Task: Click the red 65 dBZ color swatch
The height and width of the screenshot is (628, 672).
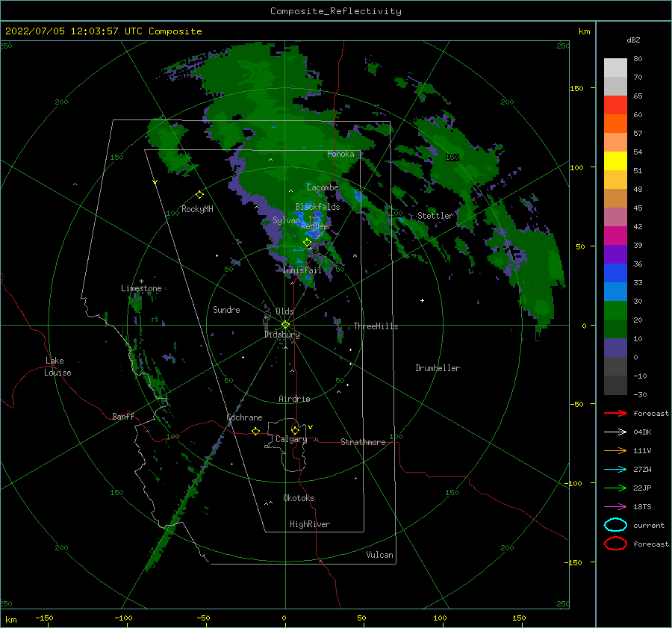Action: click(615, 105)
